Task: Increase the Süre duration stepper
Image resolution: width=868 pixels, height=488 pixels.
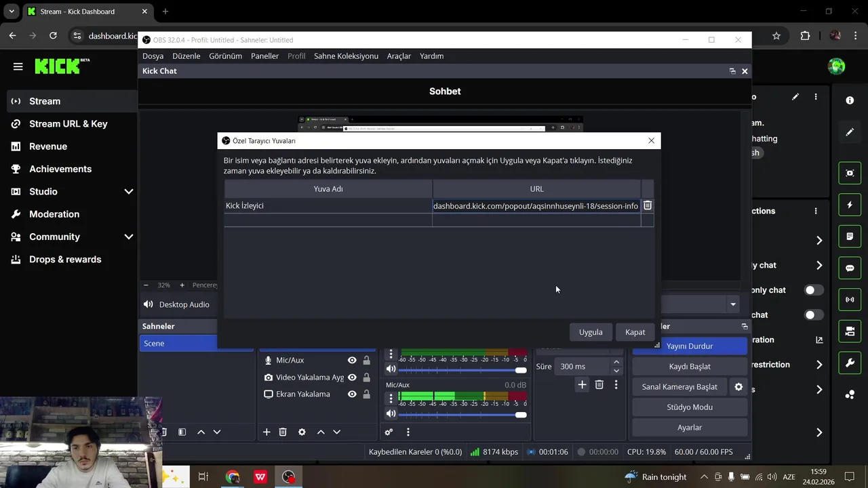Action: pos(616,363)
